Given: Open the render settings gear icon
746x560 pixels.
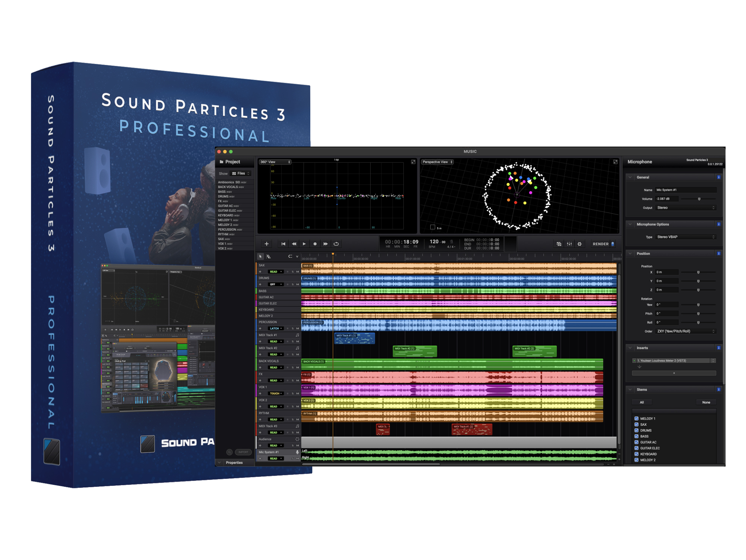Looking at the screenshot, I should 580,244.
